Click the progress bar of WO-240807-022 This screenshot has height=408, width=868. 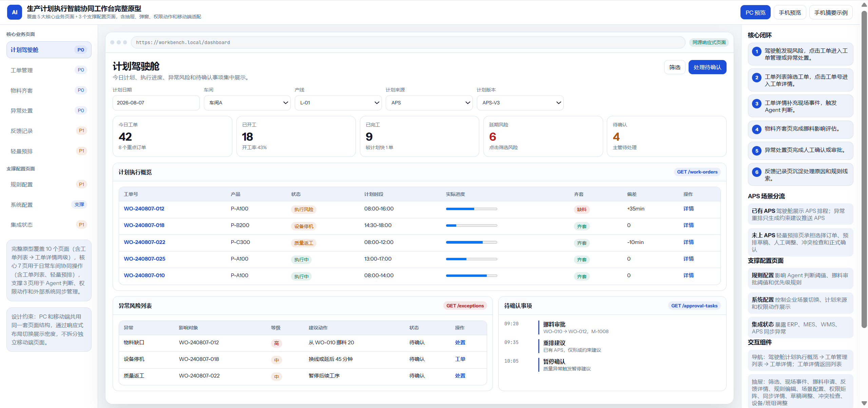pyautogui.click(x=471, y=242)
